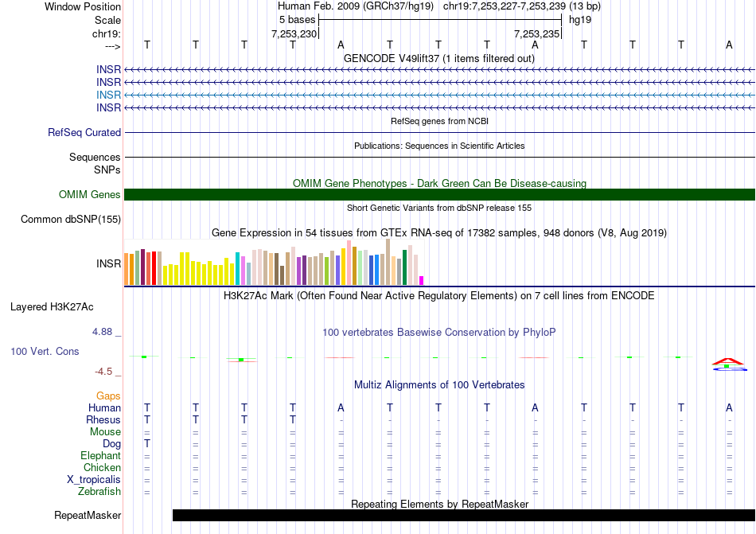
Task: Click the red A conservation logo glyph
Action: click(x=728, y=361)
